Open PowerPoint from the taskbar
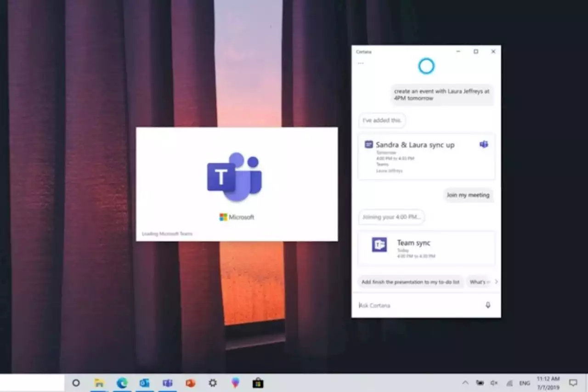 point(190,383)
